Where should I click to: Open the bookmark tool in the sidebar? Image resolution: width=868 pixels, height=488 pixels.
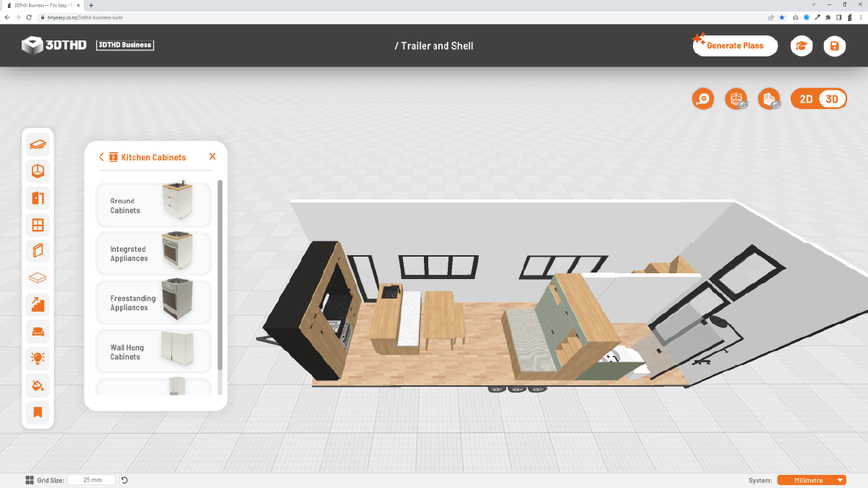click(38, 412)
